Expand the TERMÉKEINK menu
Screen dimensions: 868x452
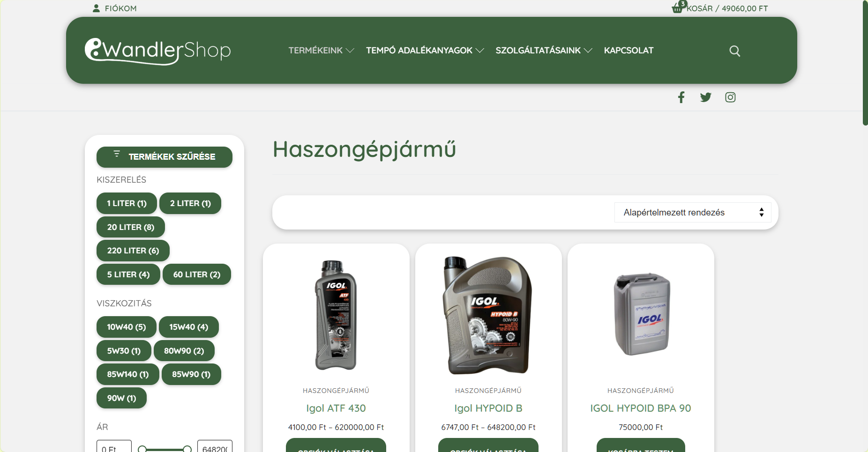tap(321, 50)
